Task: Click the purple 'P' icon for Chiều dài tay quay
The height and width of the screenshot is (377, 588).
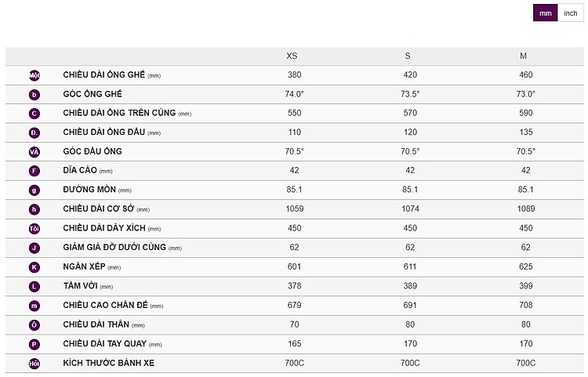Action: pyautogui.click(x=34, y=344)
